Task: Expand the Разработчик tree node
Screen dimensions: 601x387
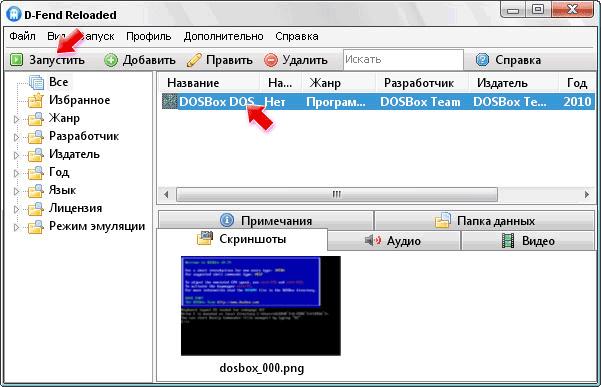Action: [16, 137]
